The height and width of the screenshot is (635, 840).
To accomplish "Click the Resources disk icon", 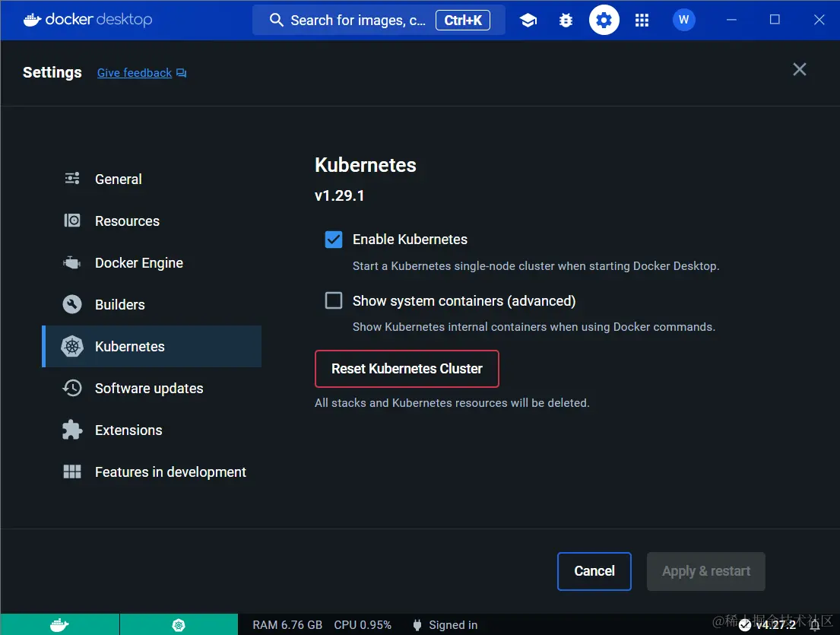I will tap(71, 221).
